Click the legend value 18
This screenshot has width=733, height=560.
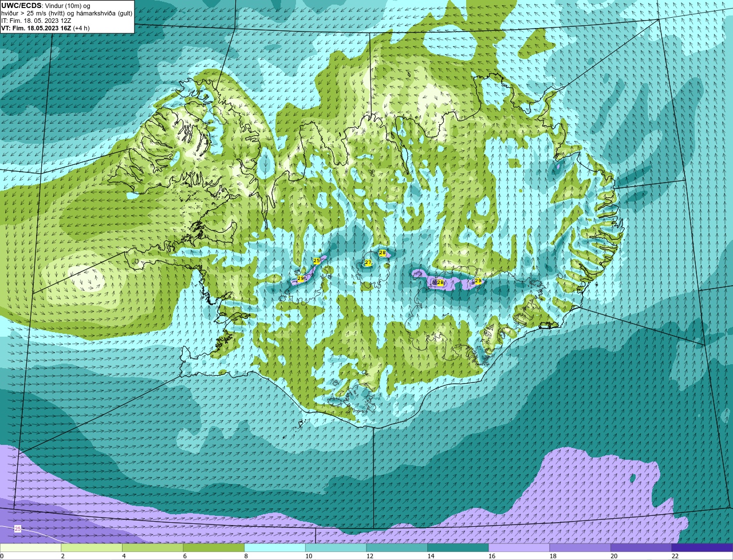click(553, 556)
